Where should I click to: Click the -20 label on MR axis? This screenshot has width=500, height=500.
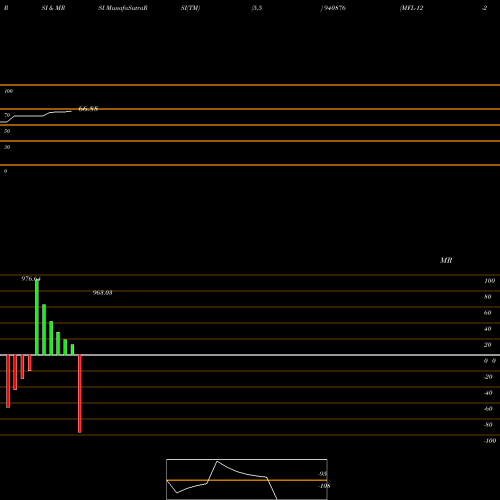point(488,377)
